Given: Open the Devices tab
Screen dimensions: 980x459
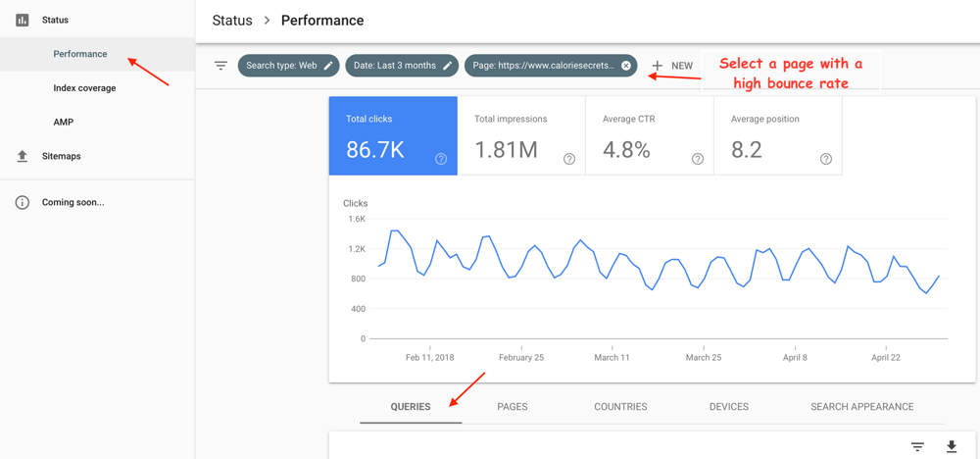Looking at the screenshot, I should 728,406.
